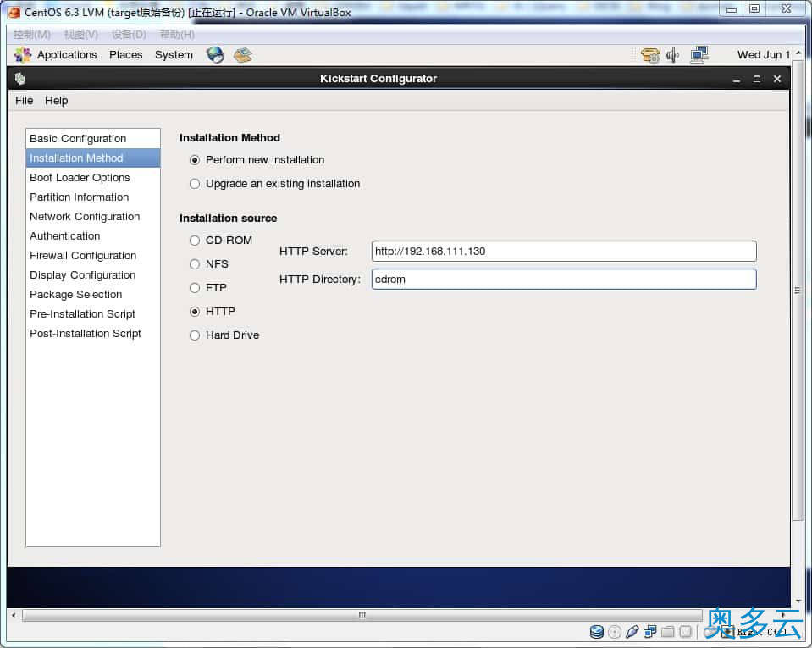Open the Kickstart File menu

[x=25, y=101]
